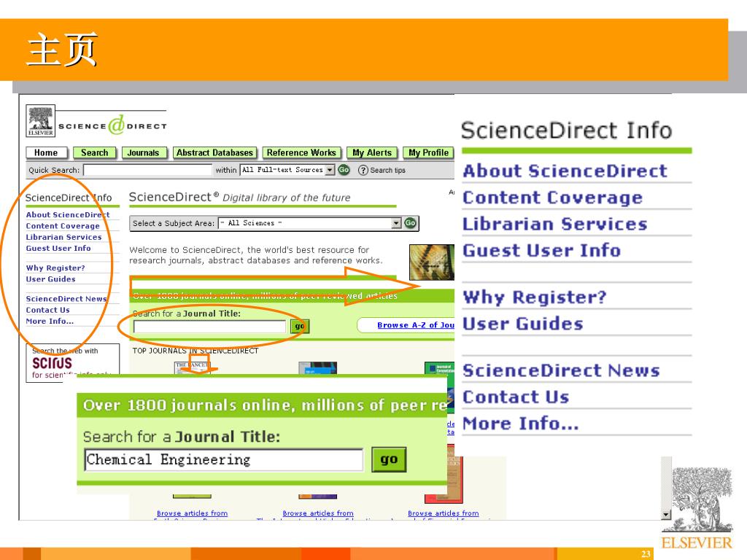
Task: Click Why Register? in small sidebar
Action: pos(55,268)
